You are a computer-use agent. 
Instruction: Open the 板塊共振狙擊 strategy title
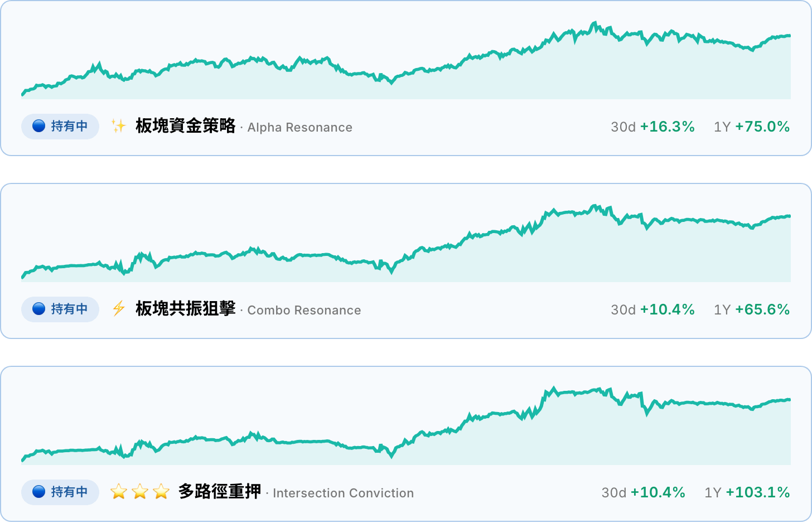coord(186,309)
